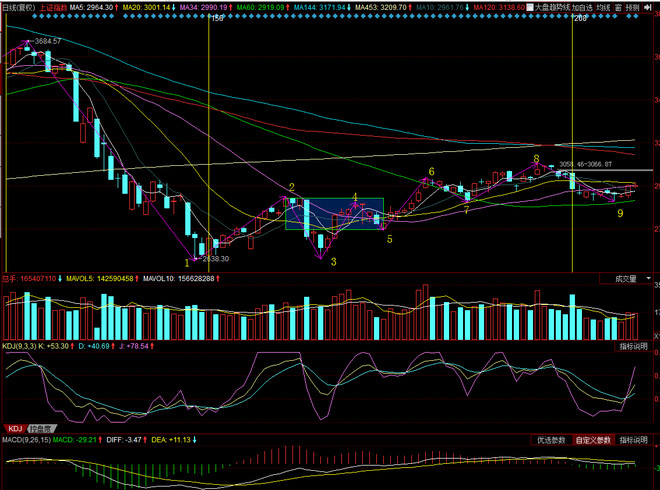Click the jump-to-end arrow icon

pos(647,7)
